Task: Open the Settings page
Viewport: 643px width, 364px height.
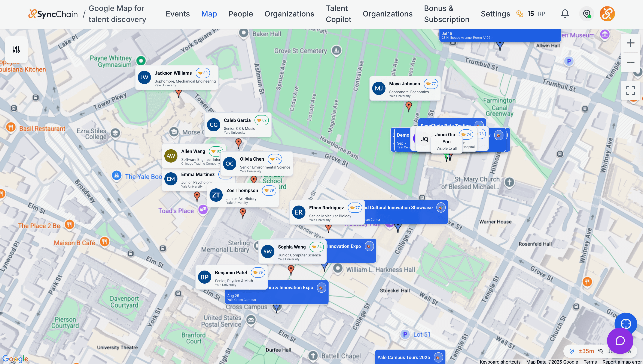Action: click(x=495, y=14)
